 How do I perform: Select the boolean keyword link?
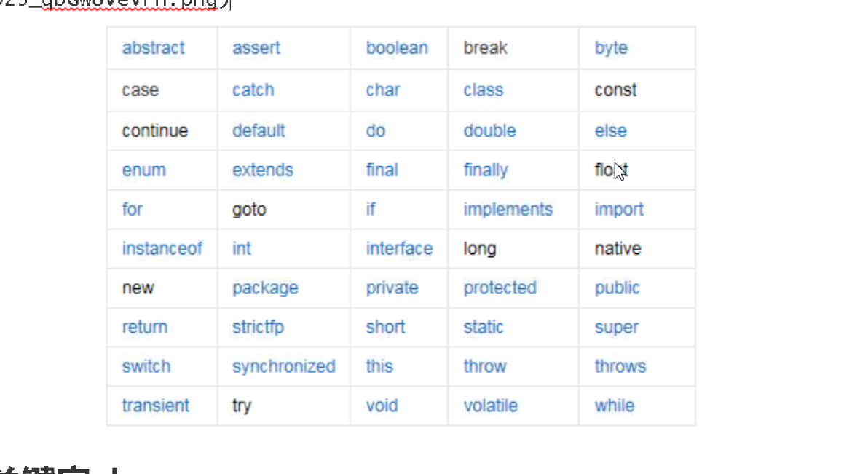click(x=397, y=48)
